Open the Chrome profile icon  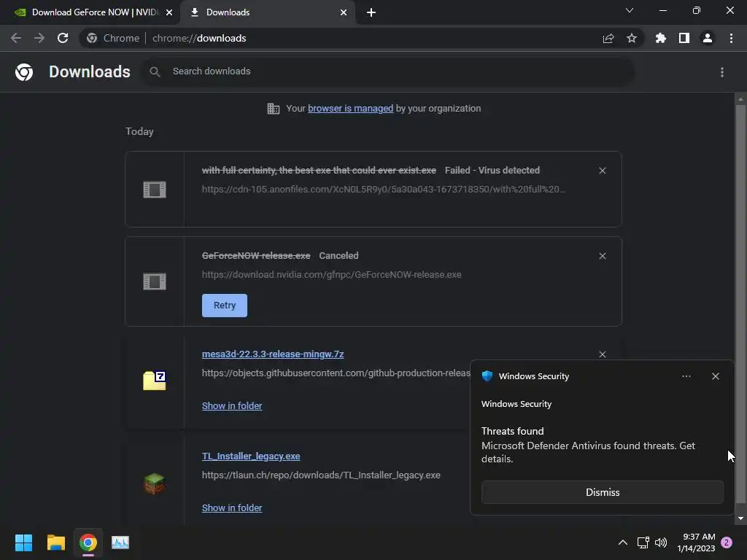tap(708, 38)
